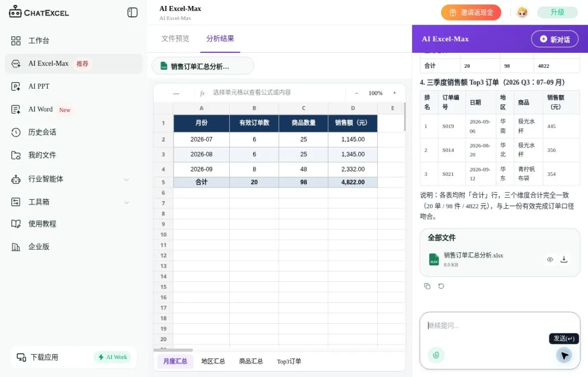The height and width of the screenshot is (377, 588).
Task: Select row 5 header
Action: (163, 182)
